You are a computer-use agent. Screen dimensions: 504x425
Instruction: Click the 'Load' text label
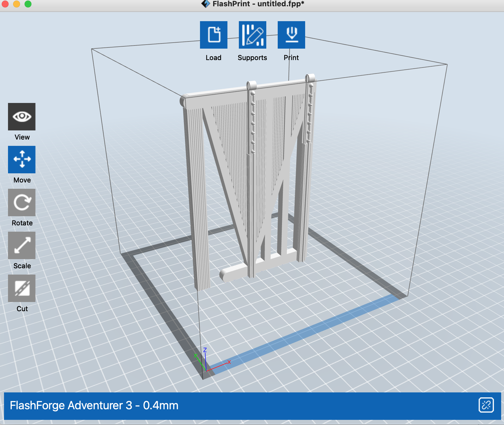[x=213, y=58]
